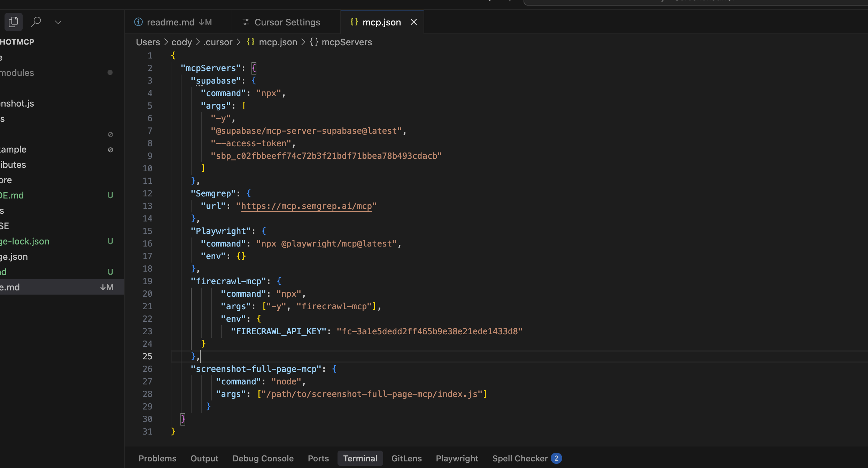Click the "FIRECRAWL_API_KEY" key text
Viewport: 868px width, 468px height.
coord(279,331)
